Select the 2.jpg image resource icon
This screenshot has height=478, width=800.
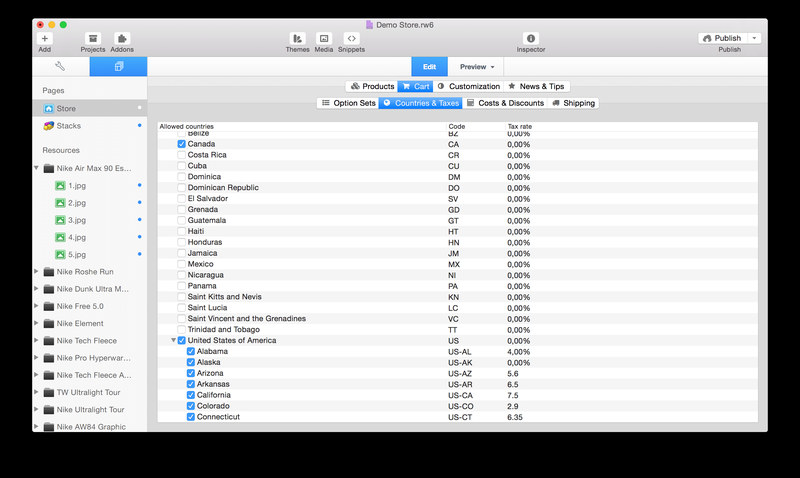60,203
